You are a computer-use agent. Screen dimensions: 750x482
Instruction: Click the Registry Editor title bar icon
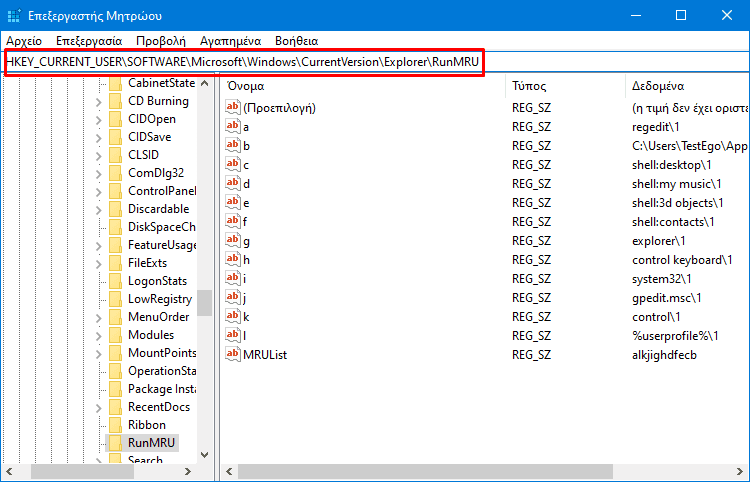14,16
